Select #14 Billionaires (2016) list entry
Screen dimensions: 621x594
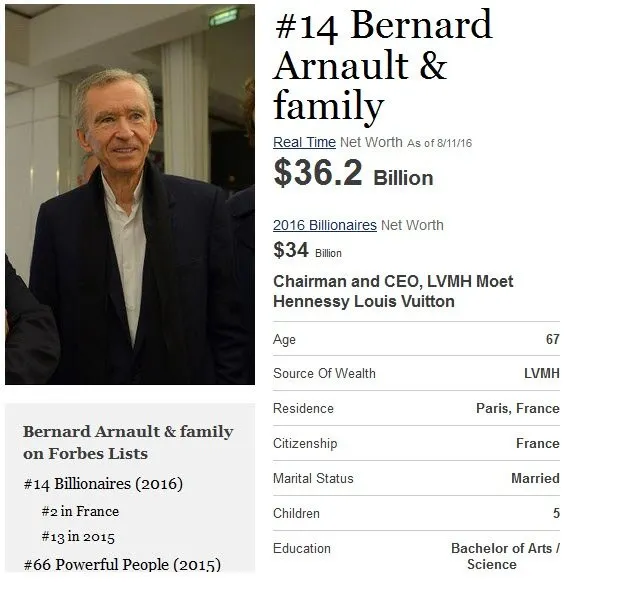pos(103,484)
